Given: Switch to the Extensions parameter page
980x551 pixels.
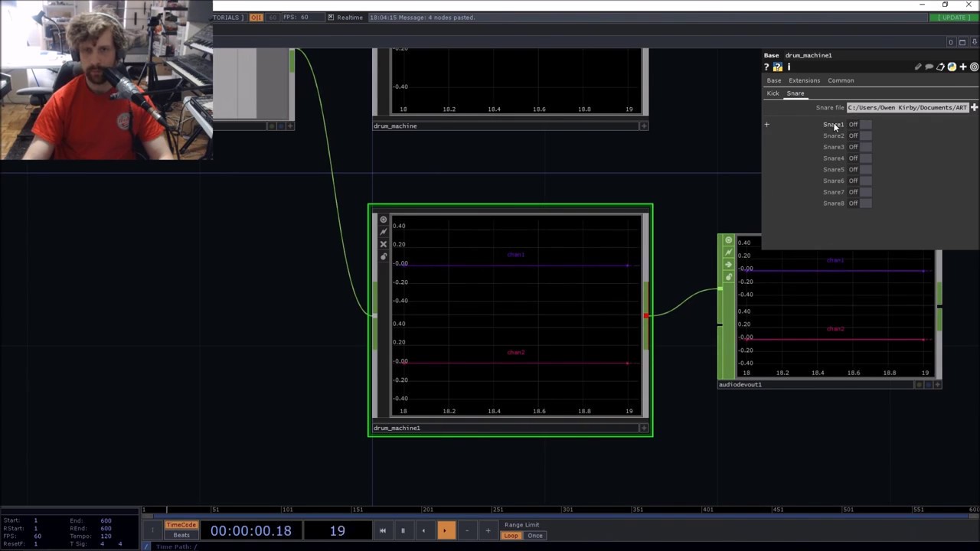Looking at the screenshot, I should pyautogui.click(x=804, y=80).
